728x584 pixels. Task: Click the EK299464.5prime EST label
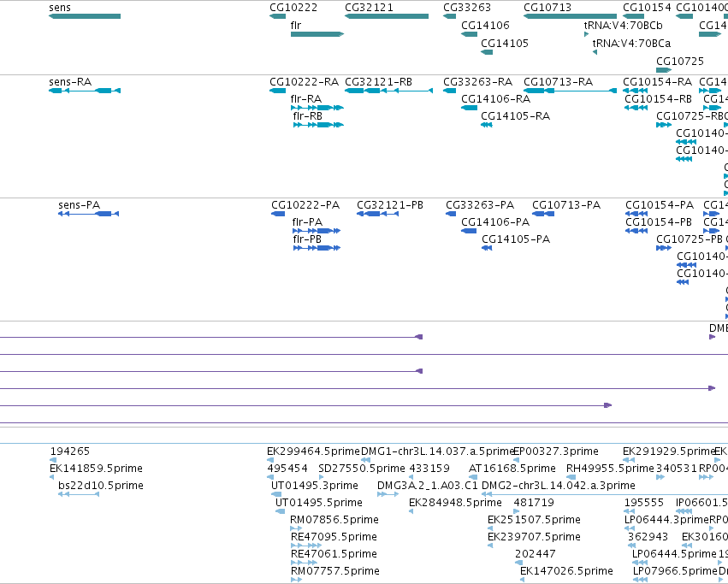coord(313,451)
